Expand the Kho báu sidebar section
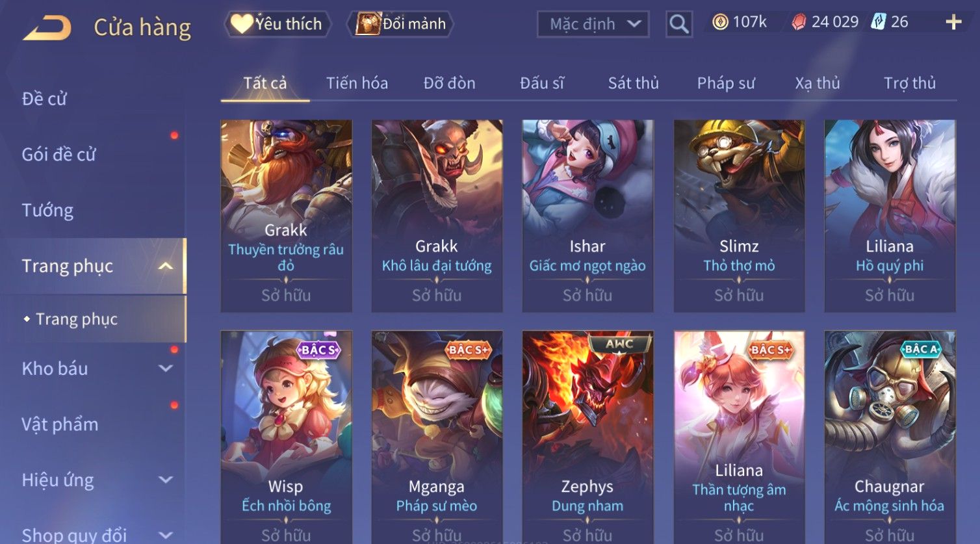 (x=166, y=369)
